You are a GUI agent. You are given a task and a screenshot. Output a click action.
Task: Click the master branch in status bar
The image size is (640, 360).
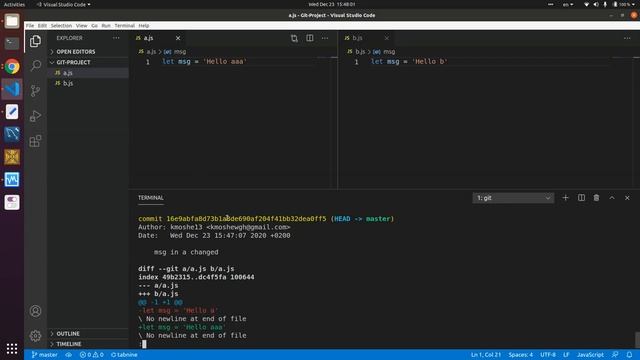click(44, 355)
